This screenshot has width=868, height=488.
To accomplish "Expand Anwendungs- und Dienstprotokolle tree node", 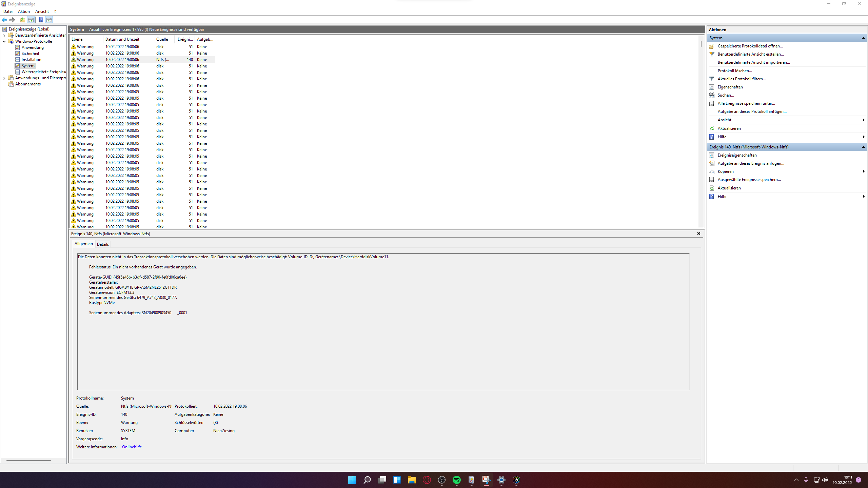I will coord(4,78).
